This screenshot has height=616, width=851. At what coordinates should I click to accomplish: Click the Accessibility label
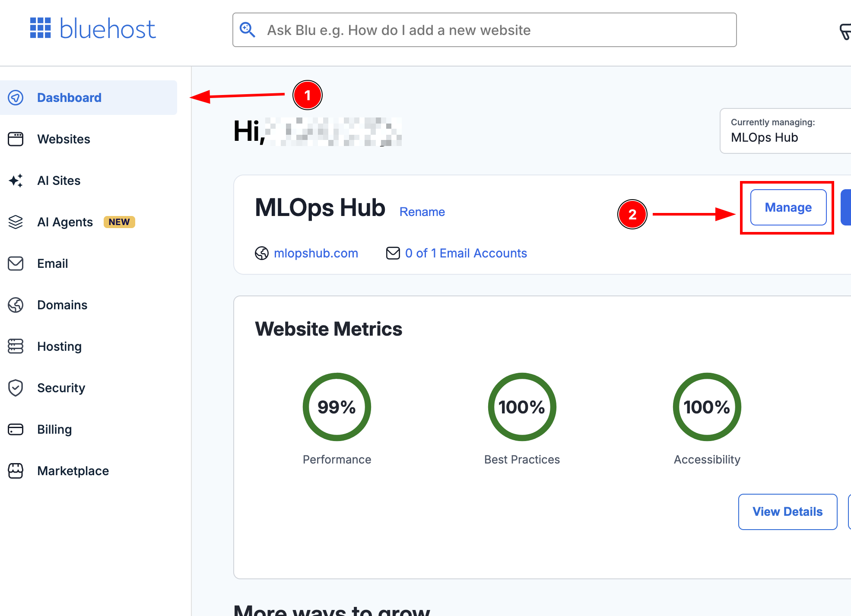click(x=707, y=460)
